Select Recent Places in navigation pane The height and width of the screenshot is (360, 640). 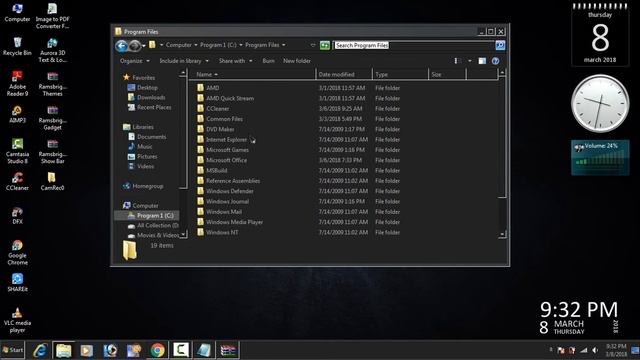tap(149, 107)
